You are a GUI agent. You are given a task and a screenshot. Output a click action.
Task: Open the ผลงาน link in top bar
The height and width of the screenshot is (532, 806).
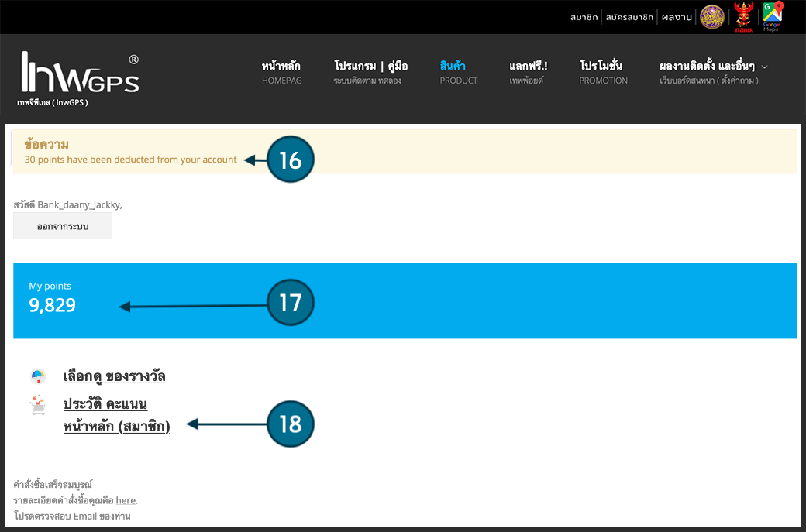[676, 17]
